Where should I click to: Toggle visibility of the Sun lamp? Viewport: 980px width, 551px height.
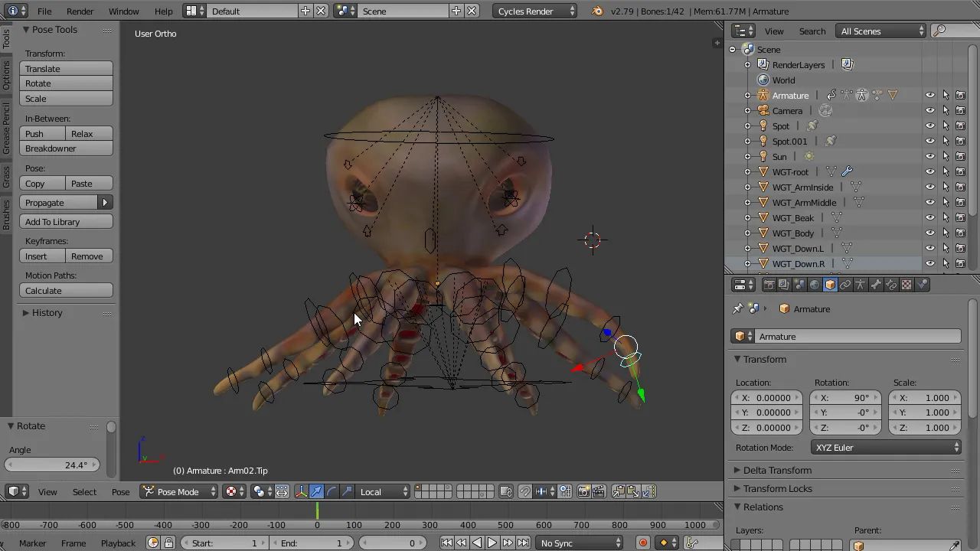click(x=930, y=157)
